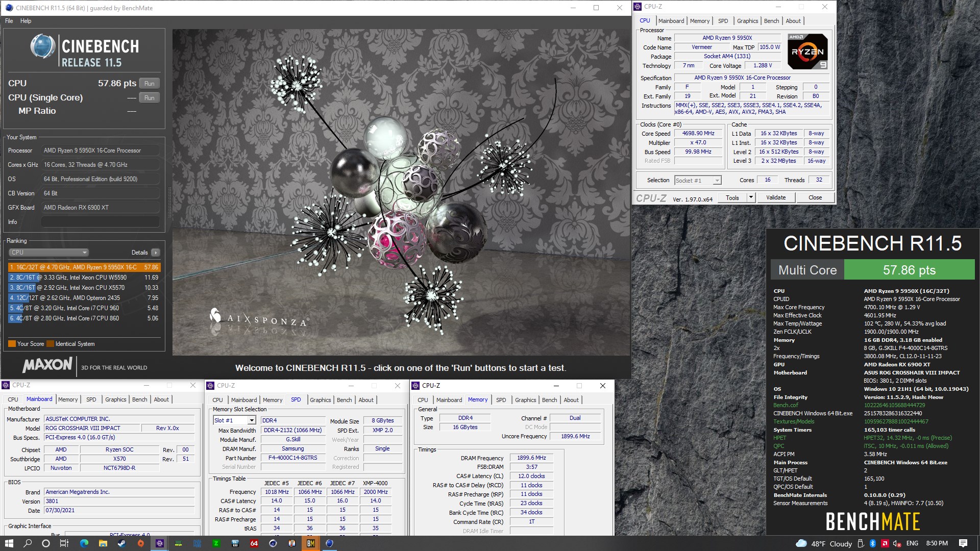Click the rendered Cinebench scene image
The height and width of the screenshot is (551, 980).
[401, 192]
